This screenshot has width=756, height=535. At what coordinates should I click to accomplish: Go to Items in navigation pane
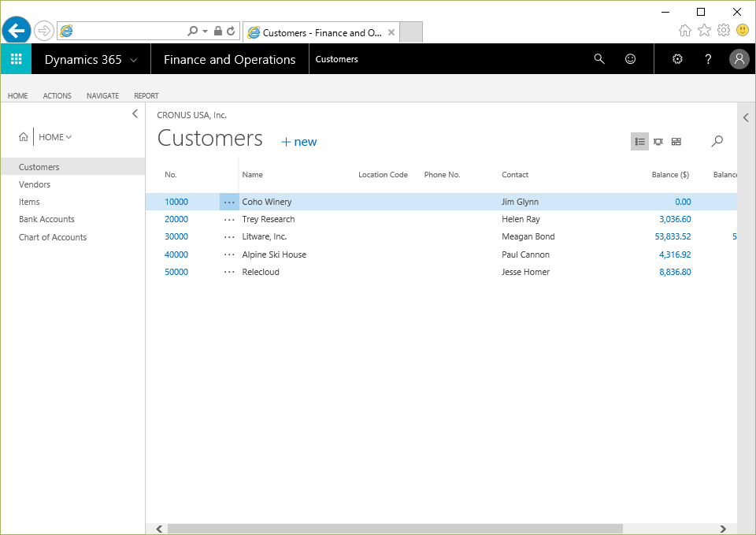[29, 202]
